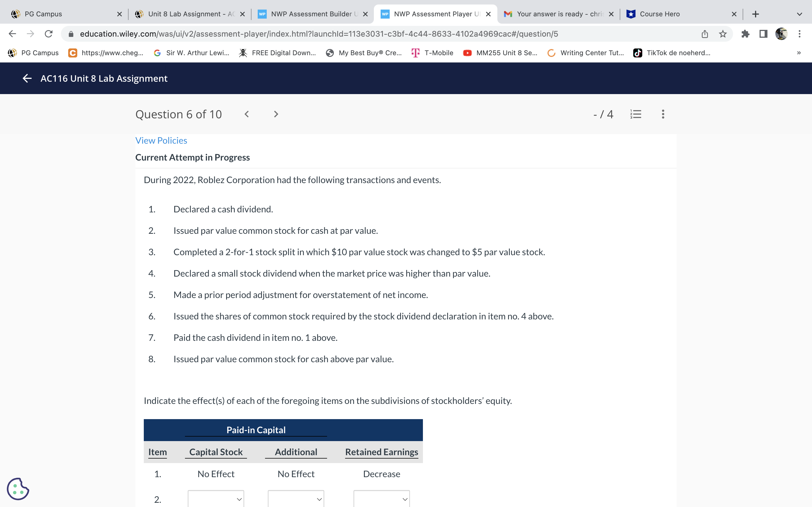
Task: Open the T-Mobile bookmark
Action: [432, 53]
